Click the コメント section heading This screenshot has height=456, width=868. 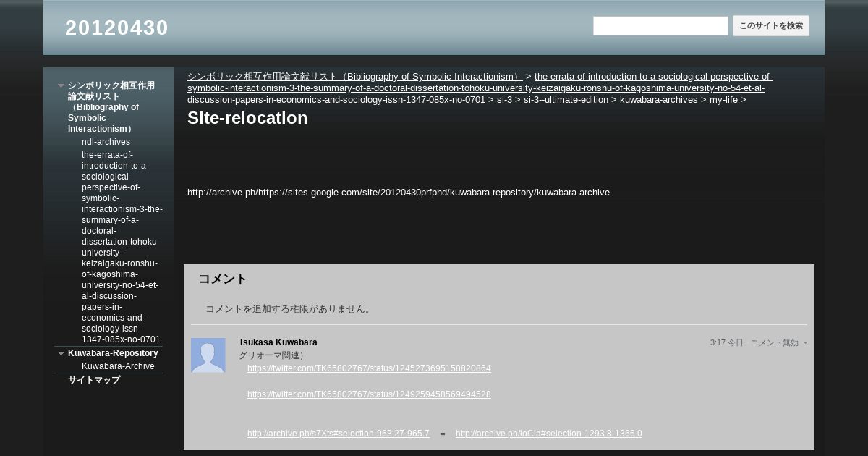pos(223,279)
